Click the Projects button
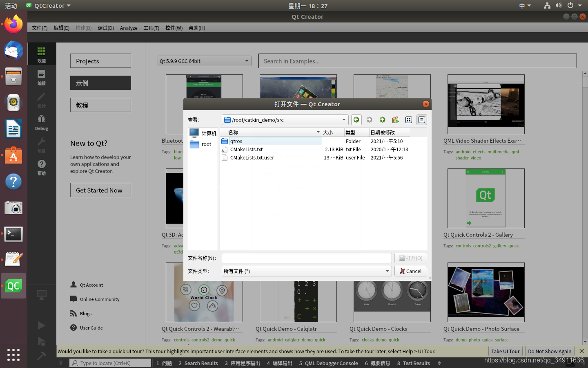The height and width of the screenshot is (368, 588). (100, 61)
